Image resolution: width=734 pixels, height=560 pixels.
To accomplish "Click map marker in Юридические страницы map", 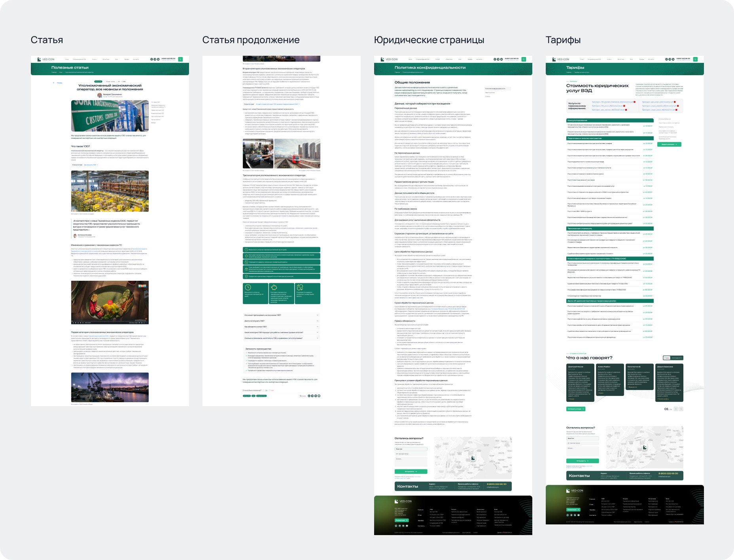I will (473, 458).
